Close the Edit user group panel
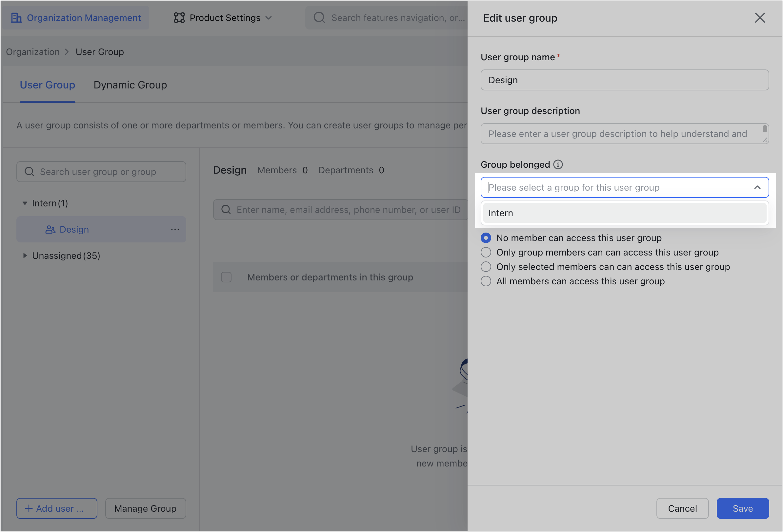 (760, 18)
